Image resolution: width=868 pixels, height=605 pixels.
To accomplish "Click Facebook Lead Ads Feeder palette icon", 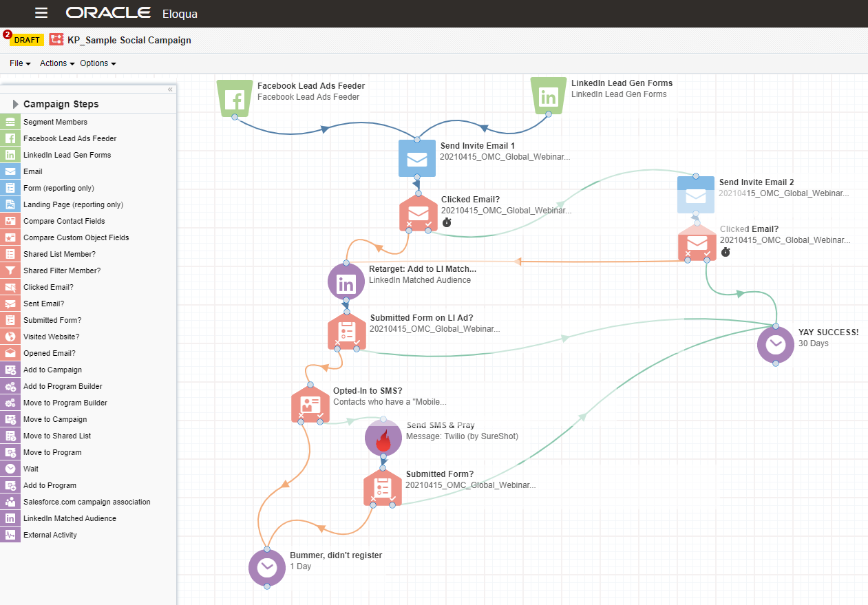I will pyautogui.click(x=10, y=138).
